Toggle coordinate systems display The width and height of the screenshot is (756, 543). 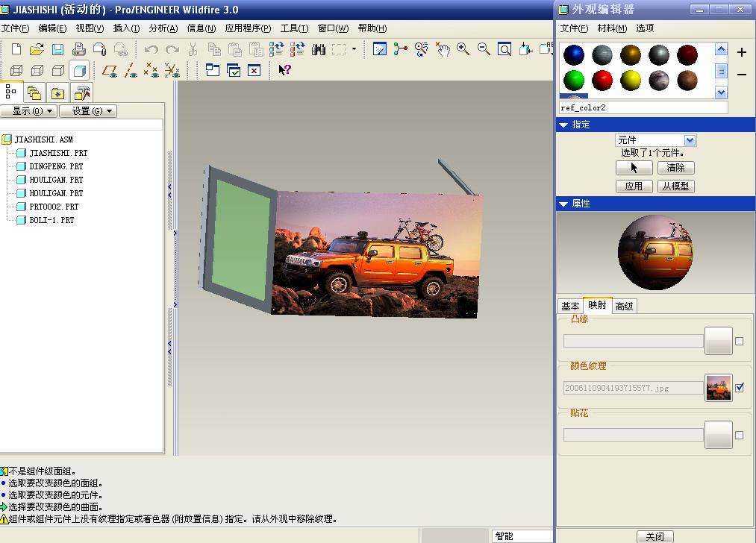tap(172, 71)
